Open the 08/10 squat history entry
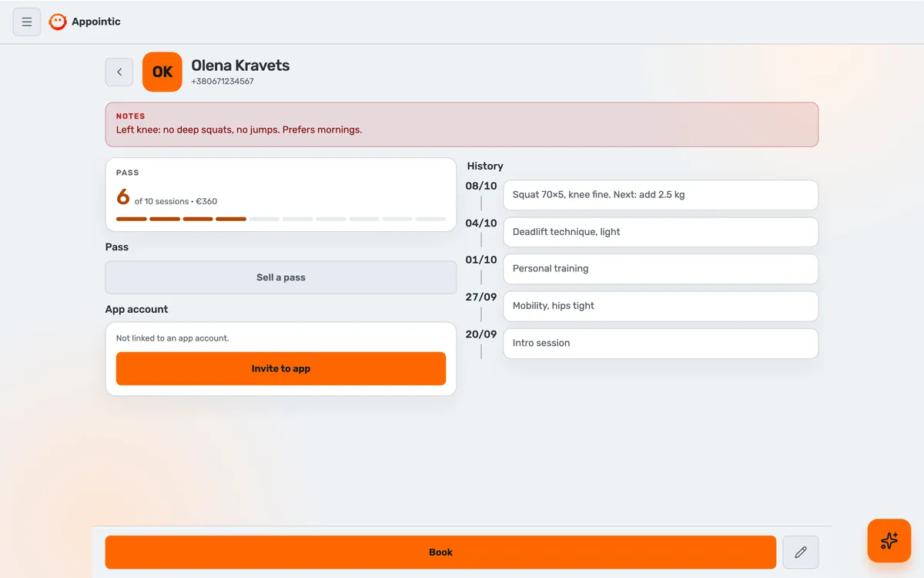This screenshot has width=924, height=578. tap(661, 195)
